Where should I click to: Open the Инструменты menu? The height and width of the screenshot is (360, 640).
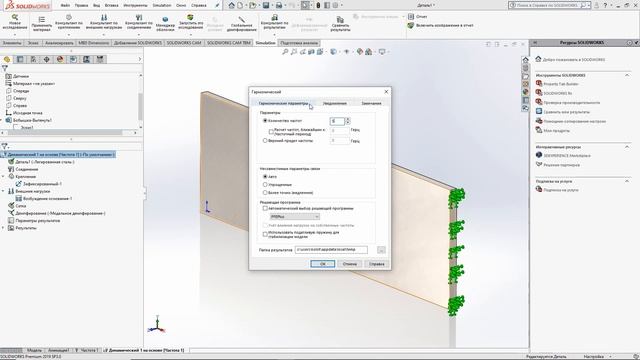coord(135,6)
